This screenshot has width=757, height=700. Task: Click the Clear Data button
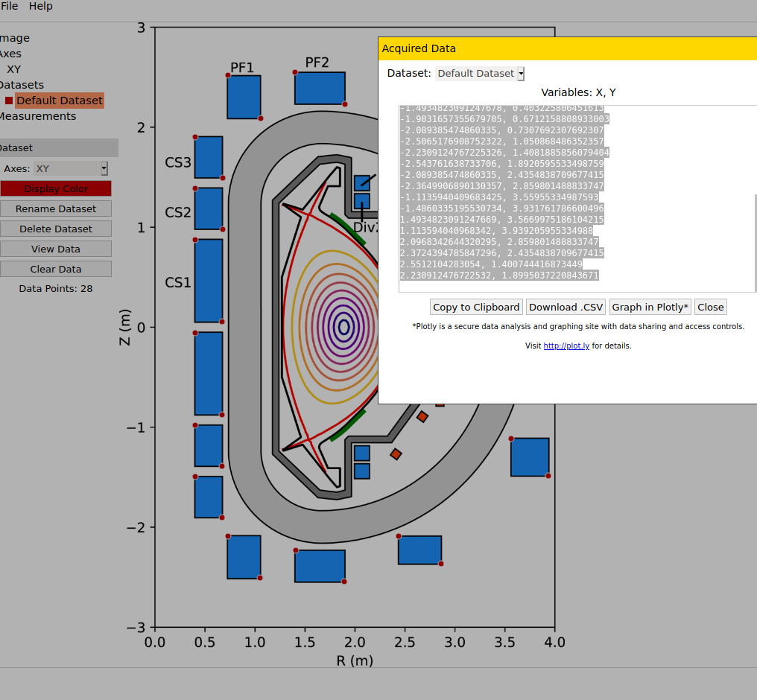[x=56, y=269]
